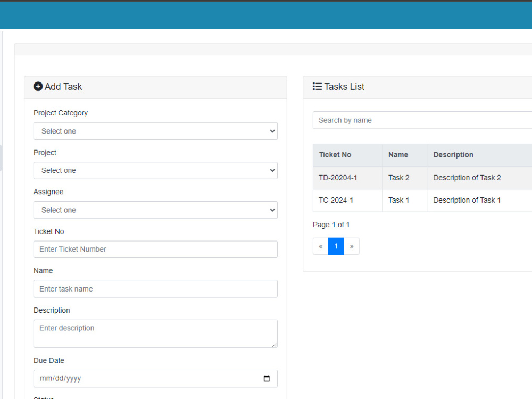The image size is (532, 399).
Task: Open the Due Date calendar picker icon
Action: (267, 378)
